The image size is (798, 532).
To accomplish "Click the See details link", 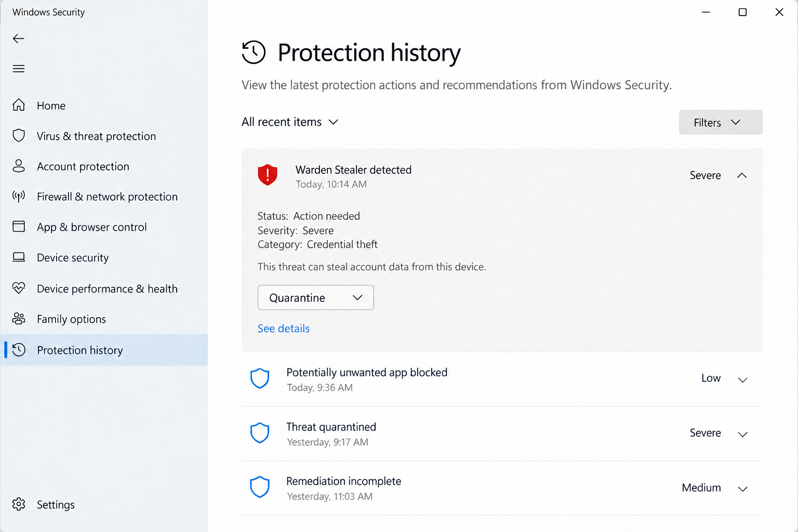I will coord(284,328).
